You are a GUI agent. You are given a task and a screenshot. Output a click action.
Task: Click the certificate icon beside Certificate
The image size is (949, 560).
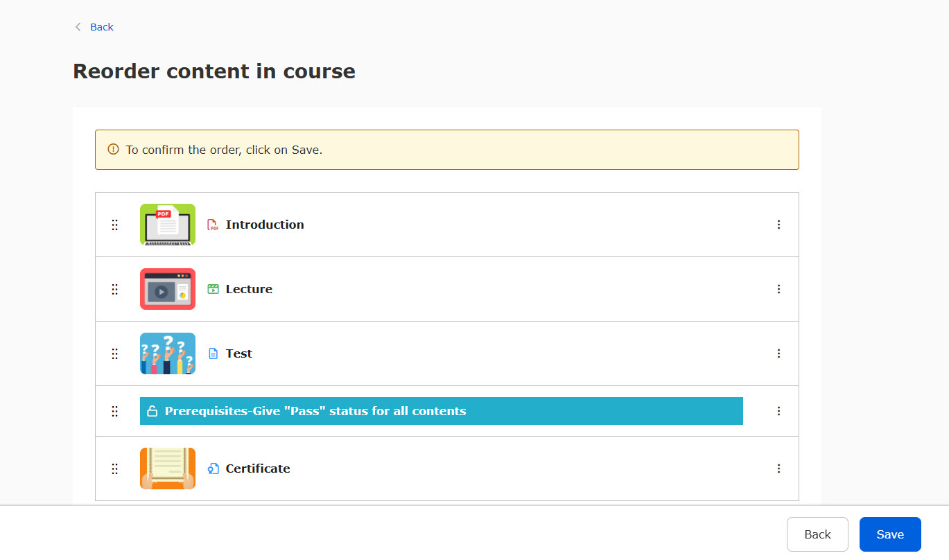[x=214, y=469]
